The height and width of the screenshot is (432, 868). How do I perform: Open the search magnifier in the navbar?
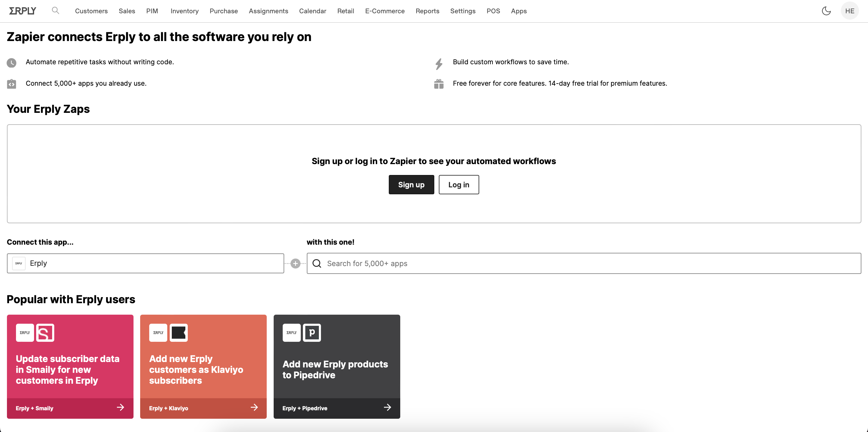[55, 11]
